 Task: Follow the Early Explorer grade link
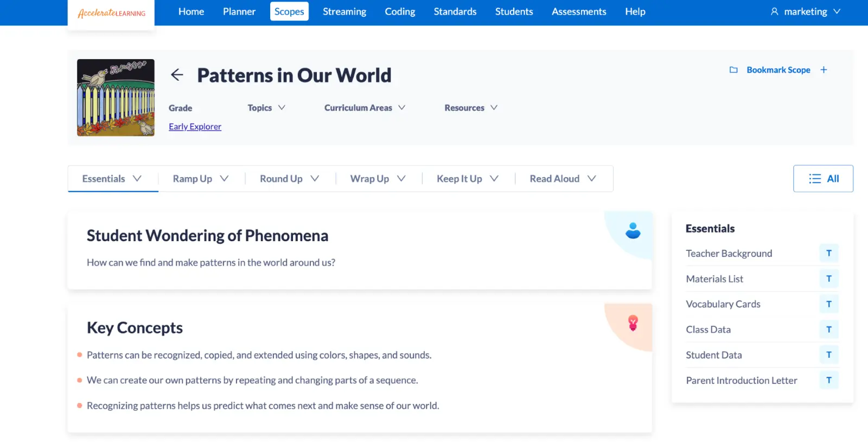tap(195, 126)
